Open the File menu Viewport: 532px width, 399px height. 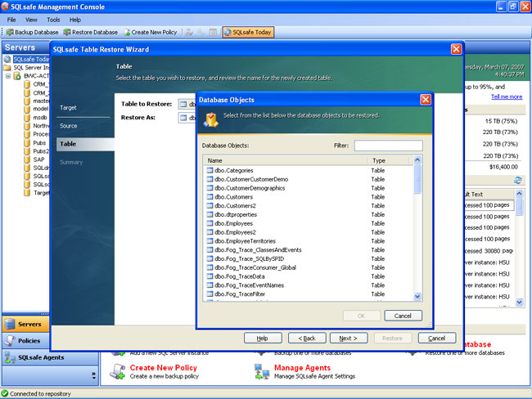coord(11,20)
